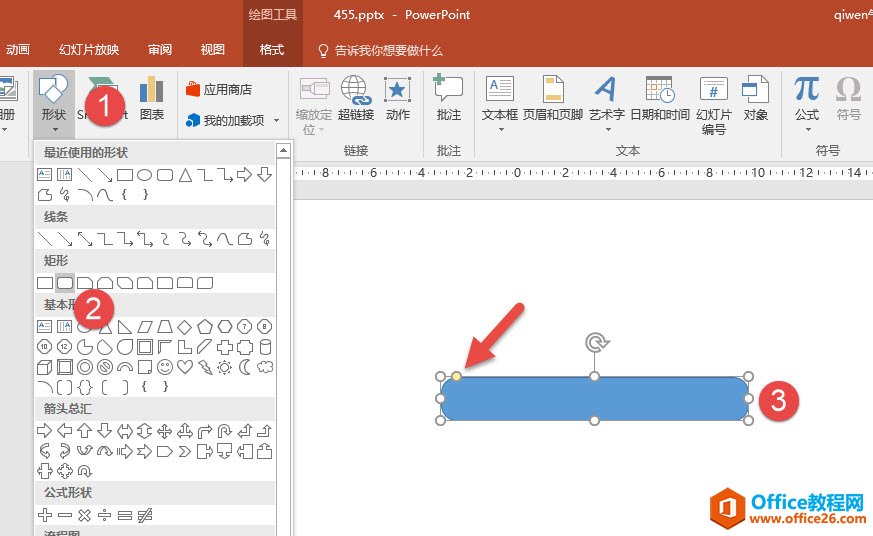The image size is (873, 536).
Task: Choose the not-equal equation shape
Action: tap(145, 515)
